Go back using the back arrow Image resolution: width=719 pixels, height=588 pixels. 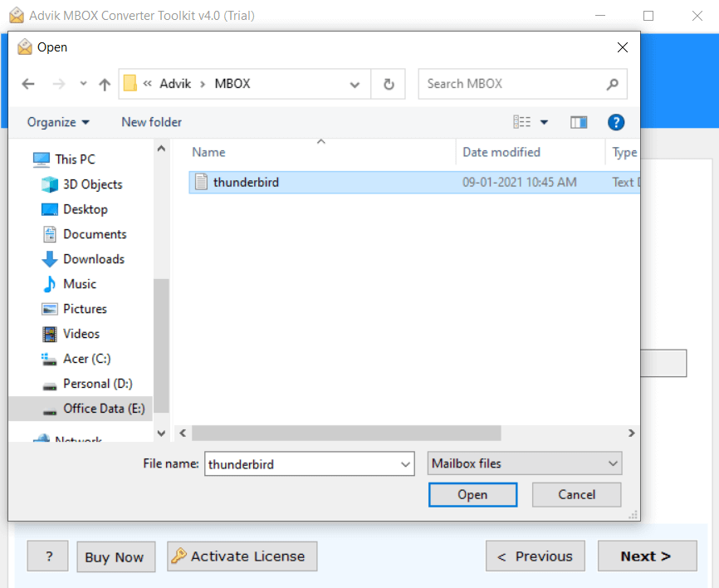(x=28, y=84)
